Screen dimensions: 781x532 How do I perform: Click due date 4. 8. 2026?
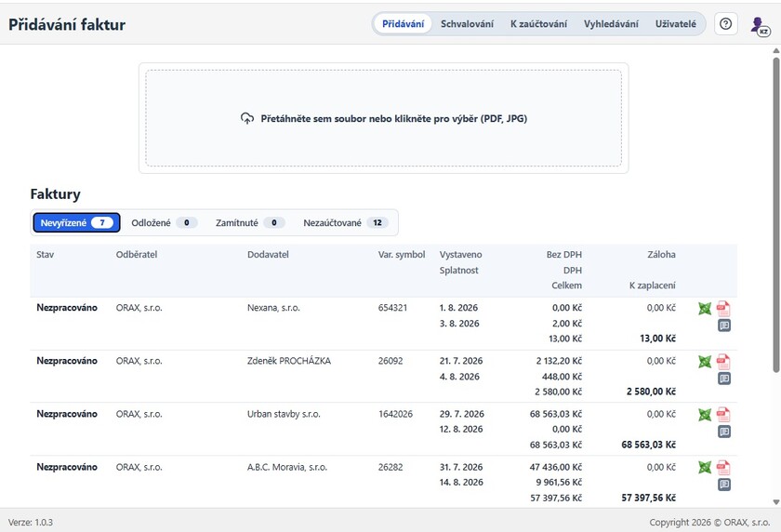tap(459, 377)
